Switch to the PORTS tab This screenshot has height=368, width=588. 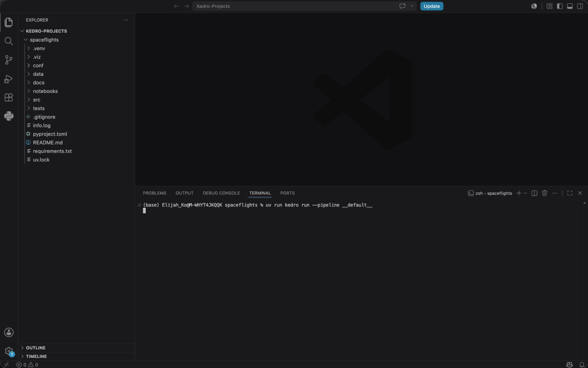(287, 193)
